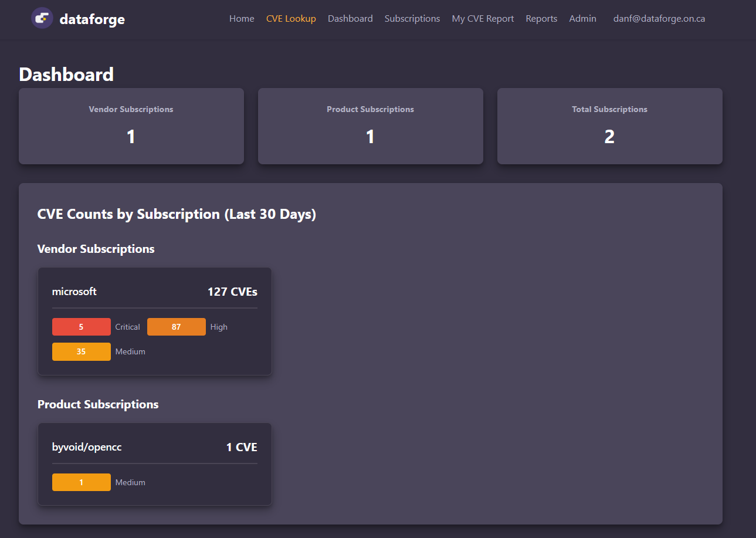Viewport: 756px width, 538px height.
Task: Click the dataforge logo icon
Action: (x=42, y=18)
